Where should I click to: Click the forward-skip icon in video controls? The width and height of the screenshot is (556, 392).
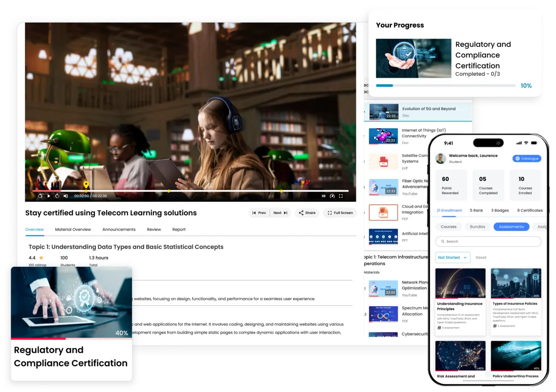point(57,196)
